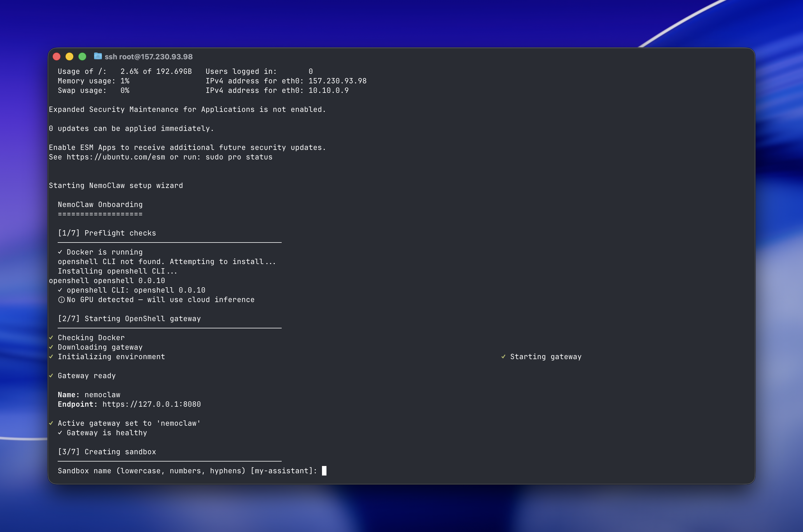Viewport: 803px width, 532px height.
Task: Click the checkmark beside Starting gateway
Action: pyautogui.click(x=504, y=357)
